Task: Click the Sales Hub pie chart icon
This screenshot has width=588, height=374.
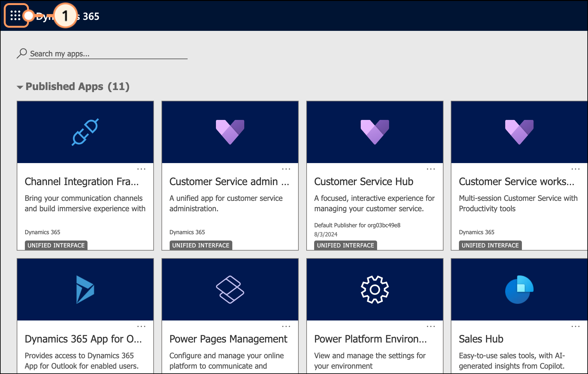Action: pyautogui.click(x=519, y=289)
